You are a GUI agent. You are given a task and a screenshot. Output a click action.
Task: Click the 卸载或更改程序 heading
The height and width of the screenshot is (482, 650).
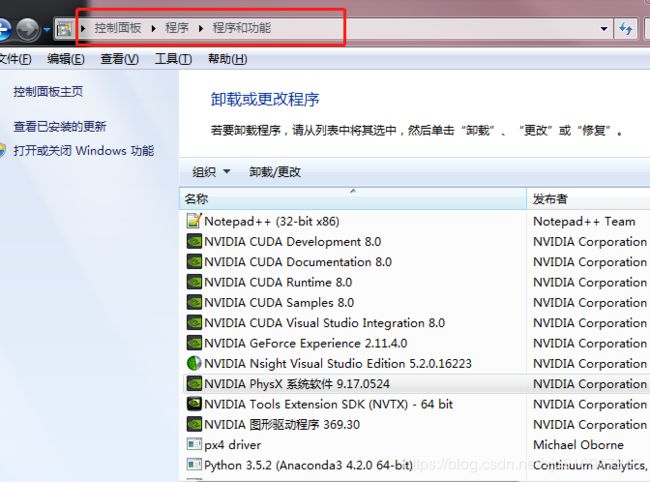(x=265, y=99)
